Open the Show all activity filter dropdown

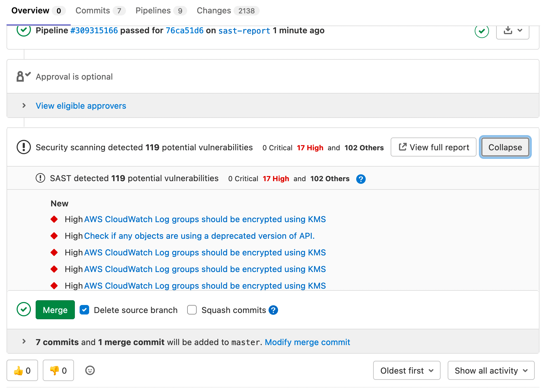[x=491, y=370]
